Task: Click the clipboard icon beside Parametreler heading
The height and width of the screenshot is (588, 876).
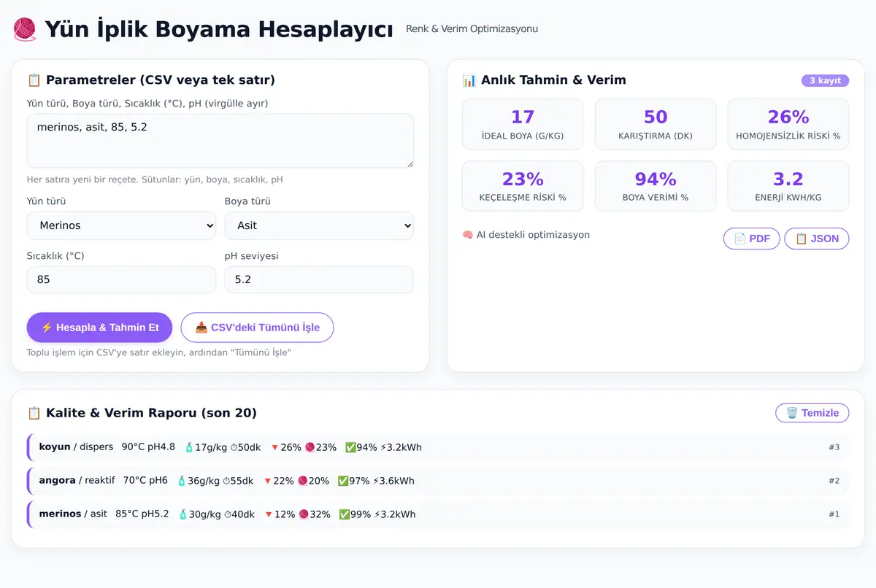Action: [x=34, y=80]
